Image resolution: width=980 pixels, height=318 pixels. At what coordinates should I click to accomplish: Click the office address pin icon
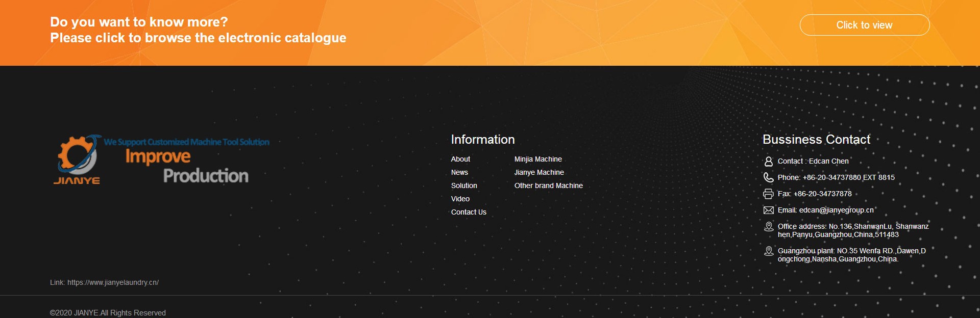pyautogui.click(x=768, y=227)
